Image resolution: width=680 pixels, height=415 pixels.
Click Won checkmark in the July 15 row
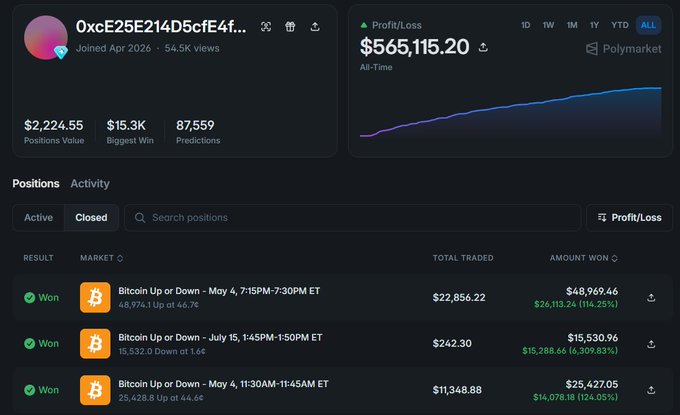29,343
